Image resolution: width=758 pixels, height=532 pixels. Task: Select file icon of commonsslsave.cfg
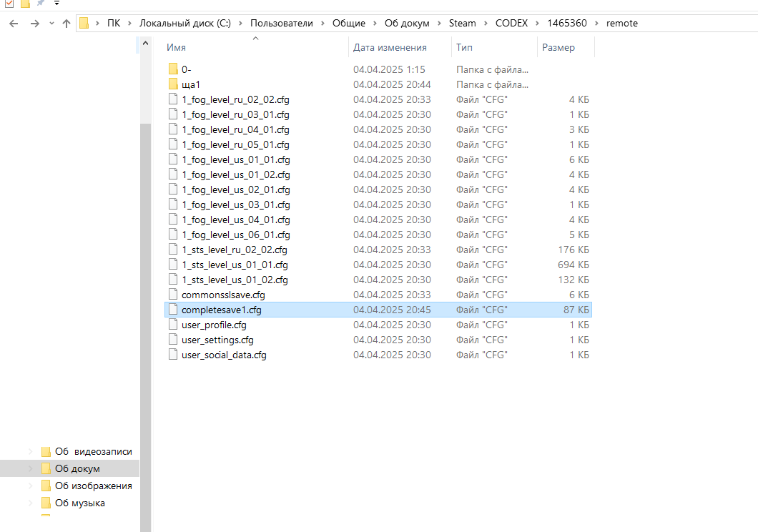pos(173,295)
